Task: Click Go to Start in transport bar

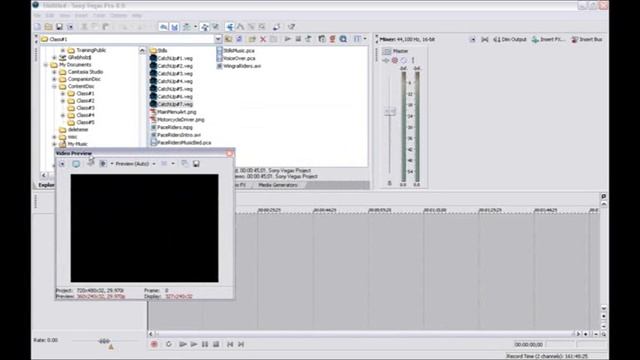Action: (x=230, y=344)
